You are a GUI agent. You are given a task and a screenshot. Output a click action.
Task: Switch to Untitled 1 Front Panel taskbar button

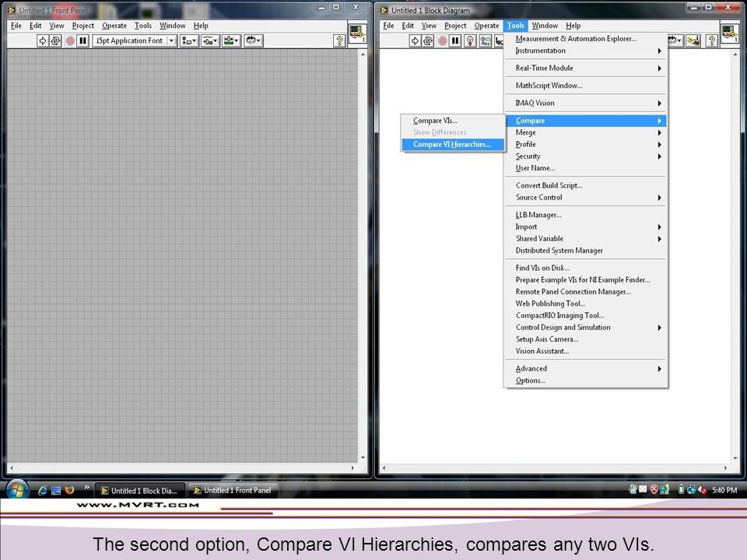[x=233, y=491]
